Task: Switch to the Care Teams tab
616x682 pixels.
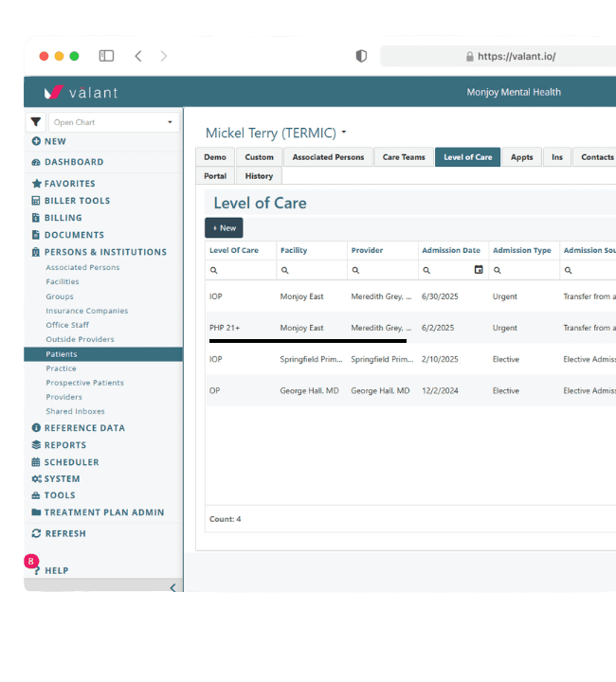Action: [x=404, y=157]
